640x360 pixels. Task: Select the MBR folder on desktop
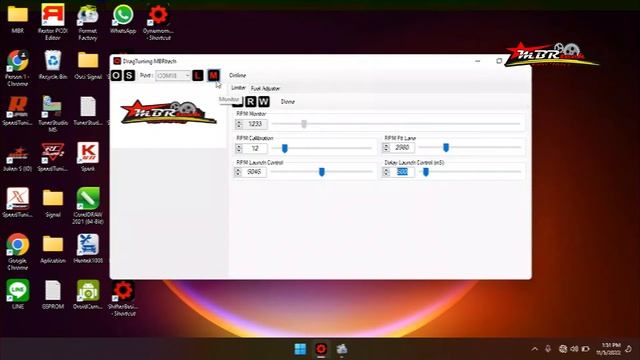pos(18,19)
